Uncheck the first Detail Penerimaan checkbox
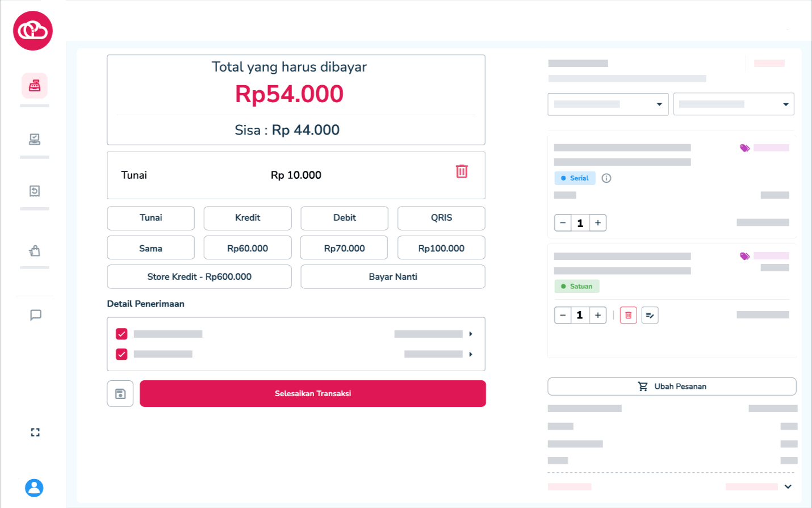812x508 pixels. click(x=122, y=334)
